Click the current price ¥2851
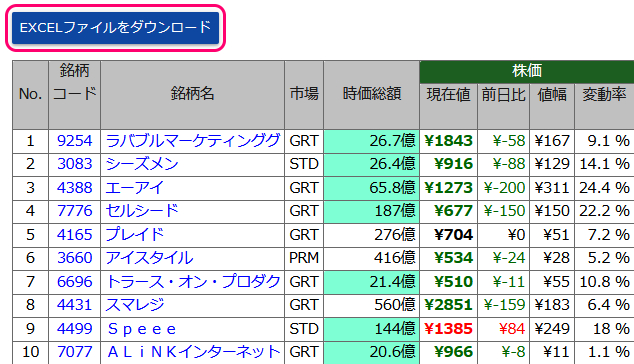 (448, 305)
